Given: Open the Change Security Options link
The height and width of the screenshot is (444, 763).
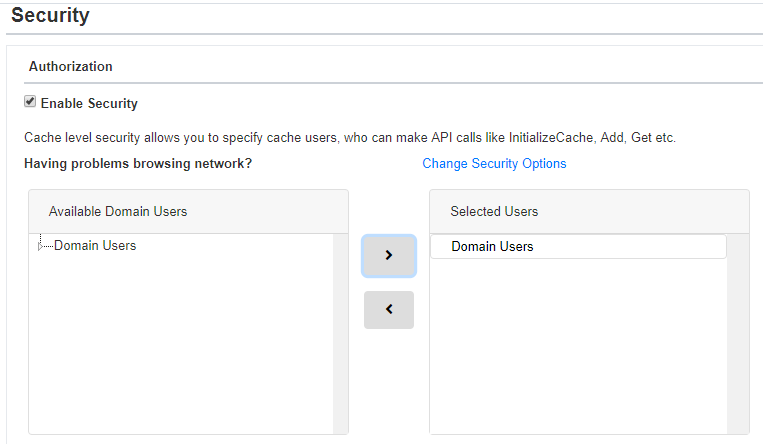Looking at the screenshot, I should click(494, 164).
